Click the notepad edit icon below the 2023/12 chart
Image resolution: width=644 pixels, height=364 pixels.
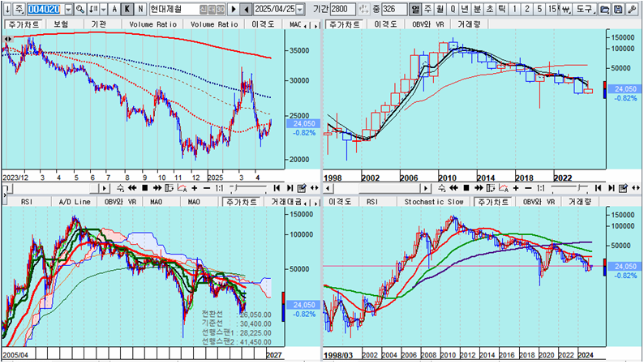pyautogui.click(x=302, y=188)
